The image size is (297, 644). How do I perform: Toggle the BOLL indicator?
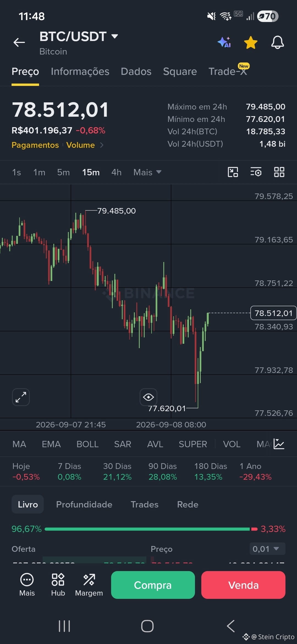point(87,444)
